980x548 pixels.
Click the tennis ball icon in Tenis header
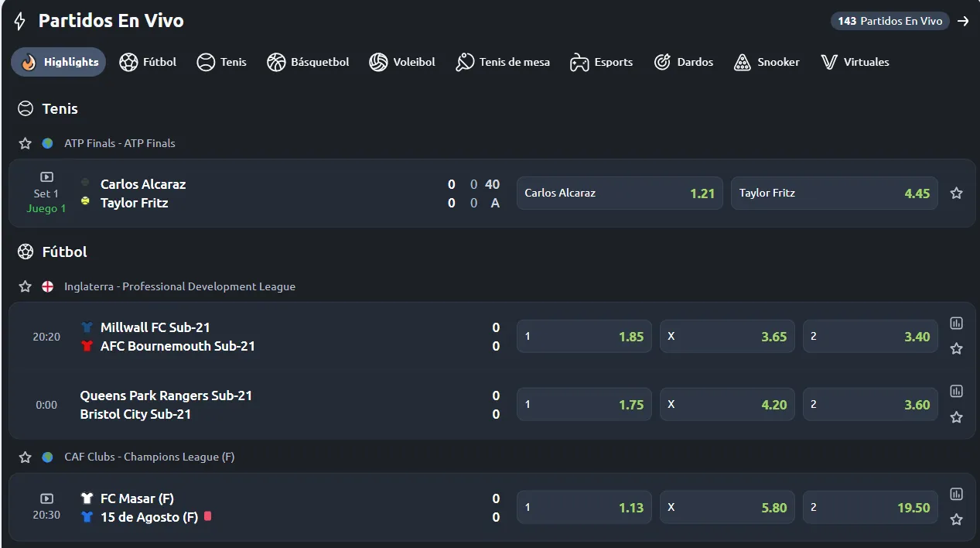click(x=26, y=108)
